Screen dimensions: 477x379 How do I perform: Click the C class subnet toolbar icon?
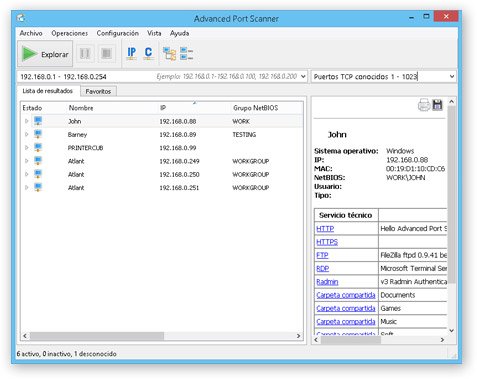coord(148,53)
